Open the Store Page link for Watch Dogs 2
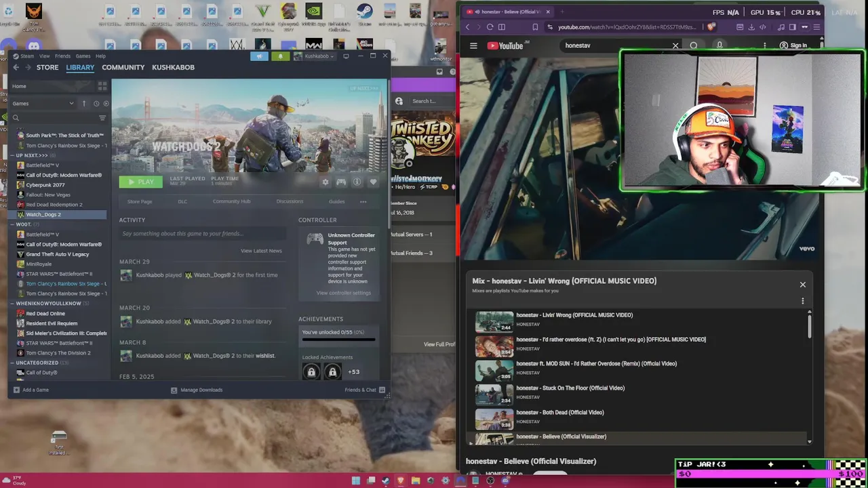 click(140, 201)
